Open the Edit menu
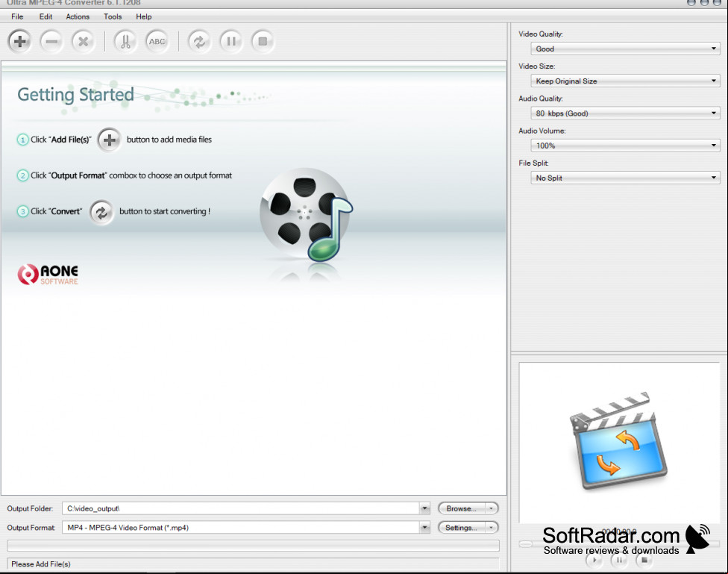Viewport: 728px width, 574px height. tap(45, 16)
